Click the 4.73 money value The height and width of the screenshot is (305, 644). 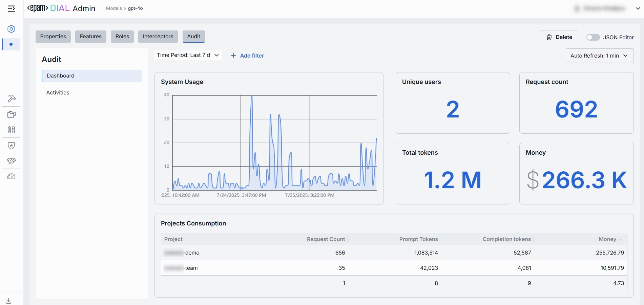pyautogui.click(x=619, y=283)
